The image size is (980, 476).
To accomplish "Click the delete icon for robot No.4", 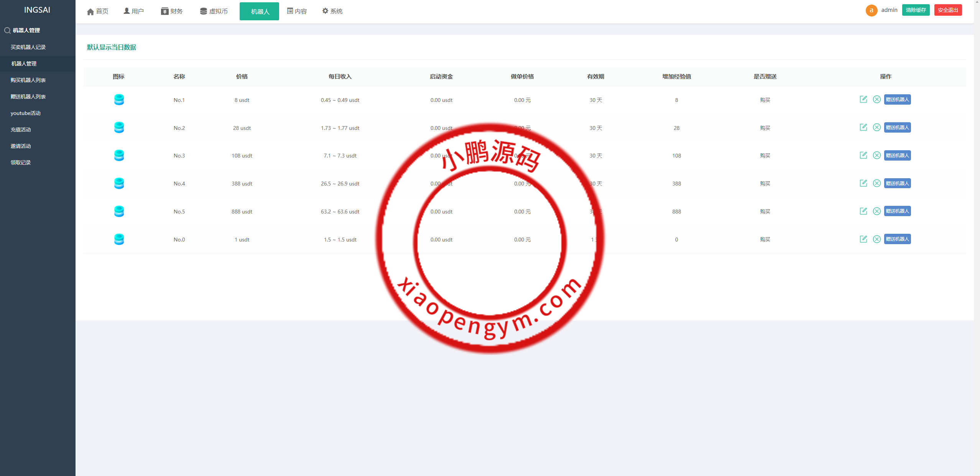I will pyautogui.click(x=876, y=183).
